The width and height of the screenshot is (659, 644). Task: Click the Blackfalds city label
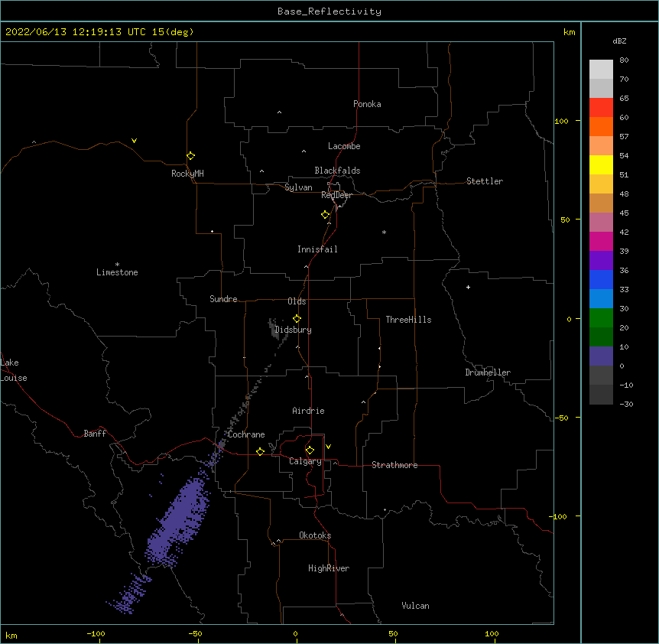point(337,171)
